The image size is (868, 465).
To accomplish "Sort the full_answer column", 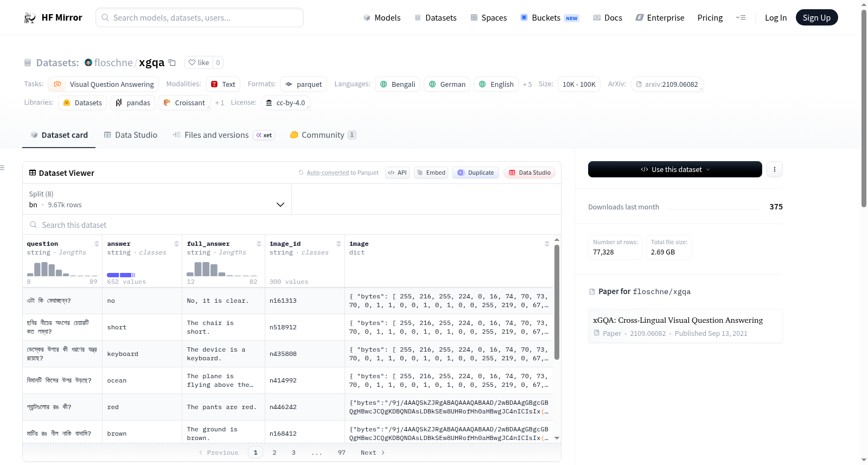I will pos(259,244).
